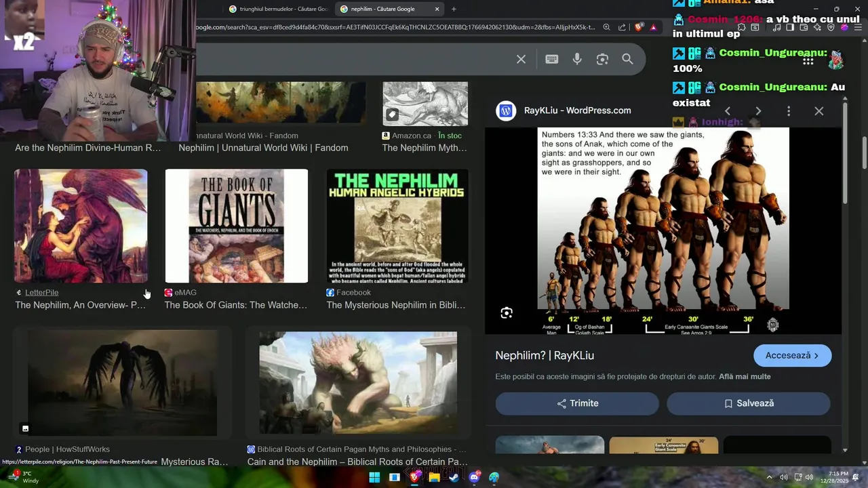Open the taskbar icon right of Start
868x488 pixels.
click(x=394, y=477)
